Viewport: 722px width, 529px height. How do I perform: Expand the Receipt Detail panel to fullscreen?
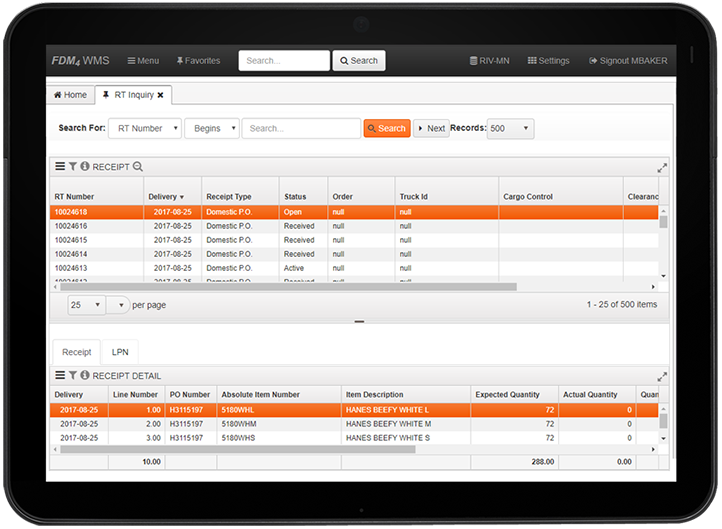pos(661,377)
